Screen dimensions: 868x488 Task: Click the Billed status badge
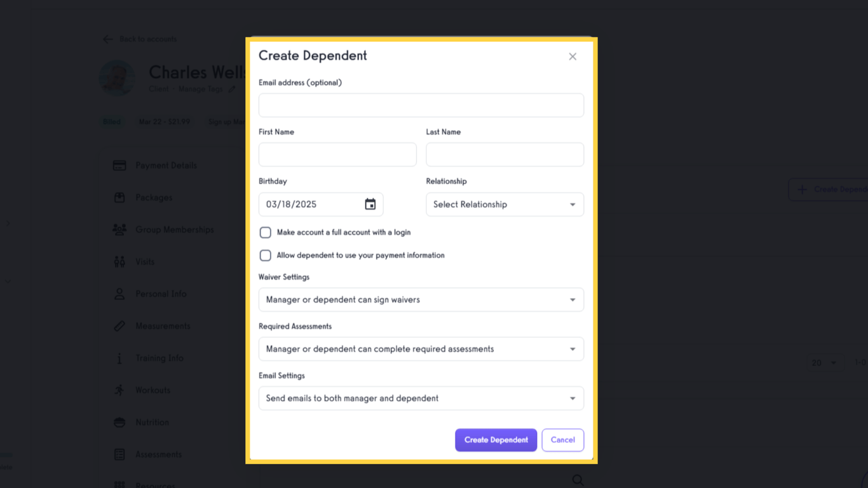point(112,121)
